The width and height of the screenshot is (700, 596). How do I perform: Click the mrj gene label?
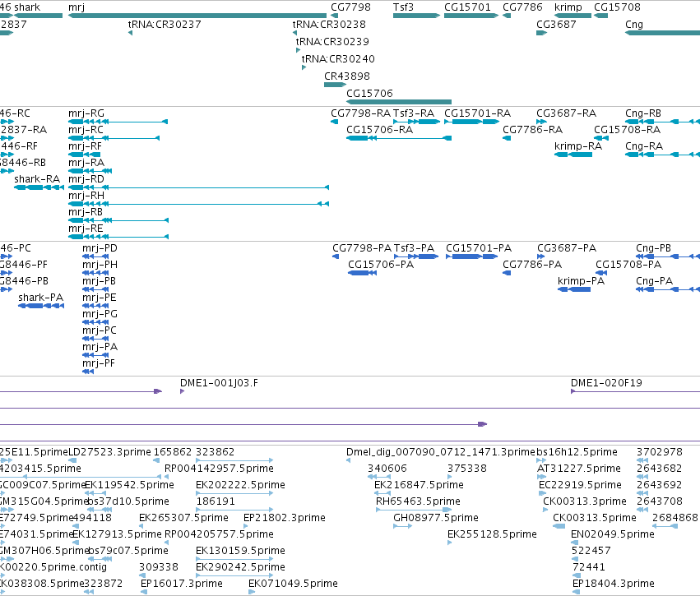point(76,7)
